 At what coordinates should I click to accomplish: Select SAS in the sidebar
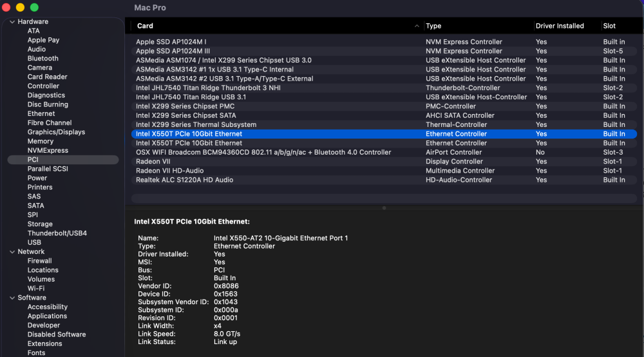(34, 197)
